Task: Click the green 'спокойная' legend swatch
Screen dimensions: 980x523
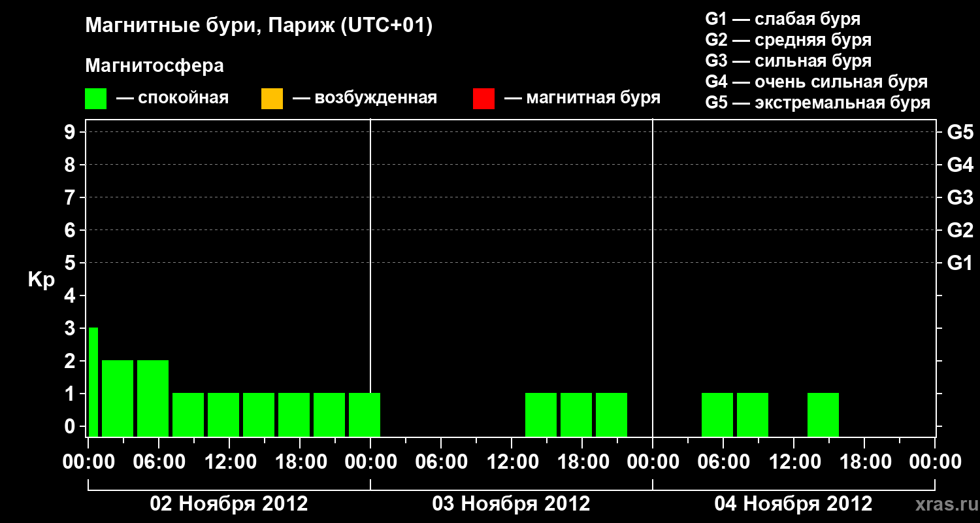Action: (x=96, y=99)
